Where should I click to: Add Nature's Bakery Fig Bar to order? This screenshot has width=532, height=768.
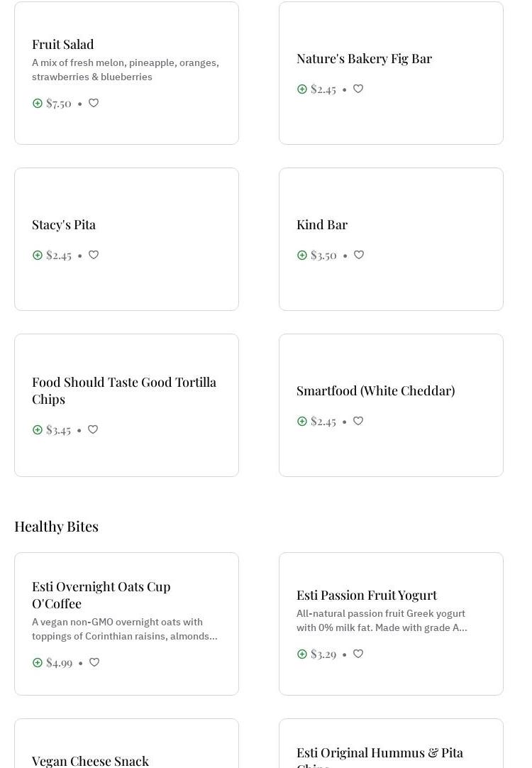[302, 89]
